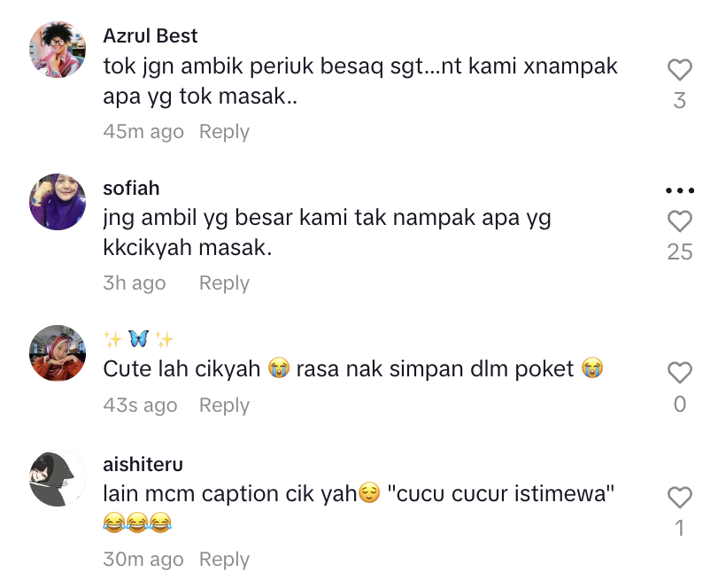The height and width of the screenshot is (588, 726).
Task: Open the butterfly user's avatar
Action: click(58, 352)
